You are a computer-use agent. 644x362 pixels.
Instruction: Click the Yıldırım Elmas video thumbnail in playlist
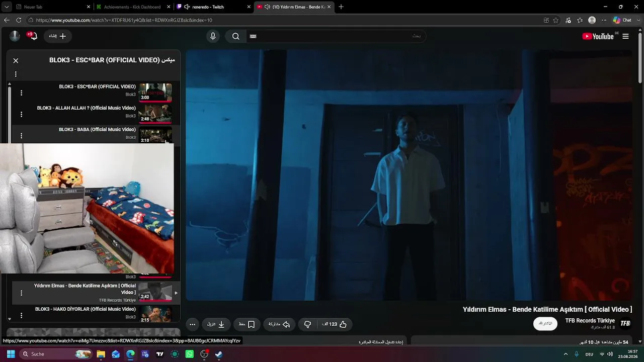(155, 292)
